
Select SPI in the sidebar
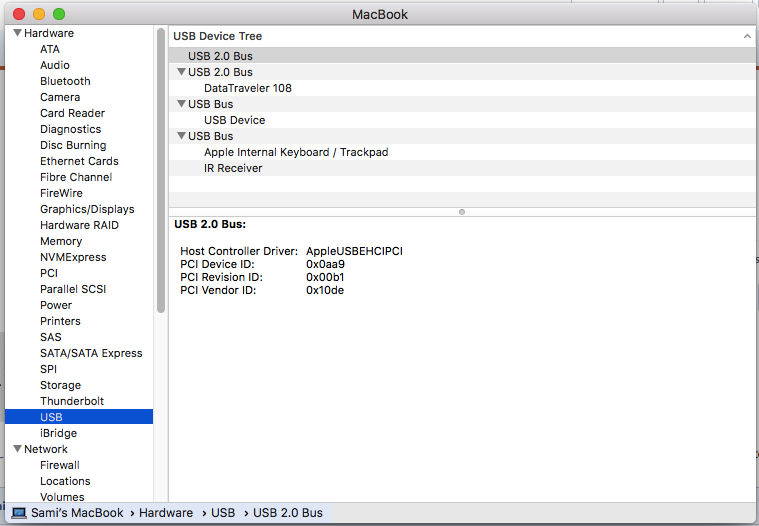[x=48, y=369]
